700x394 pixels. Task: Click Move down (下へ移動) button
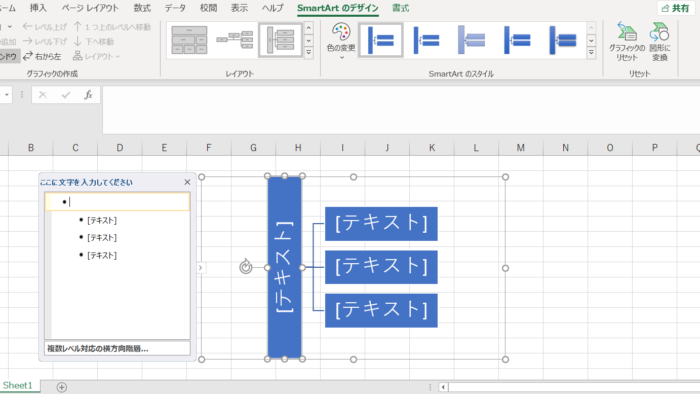(94, 41)
